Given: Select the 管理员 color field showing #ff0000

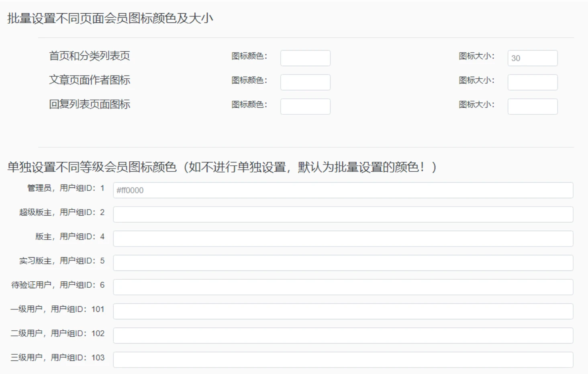Looking at the screenshot, I should (x=343, y=190).
